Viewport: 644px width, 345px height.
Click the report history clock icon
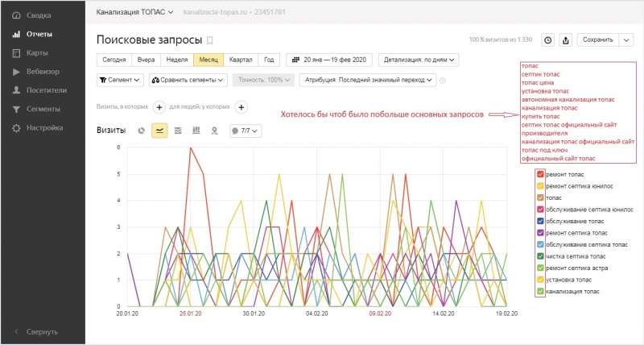pos(548,39)
